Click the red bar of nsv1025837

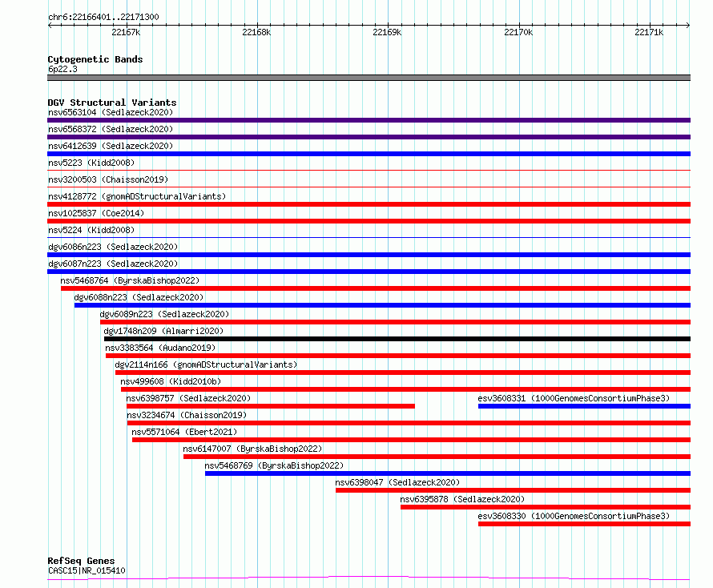(369, 221)
